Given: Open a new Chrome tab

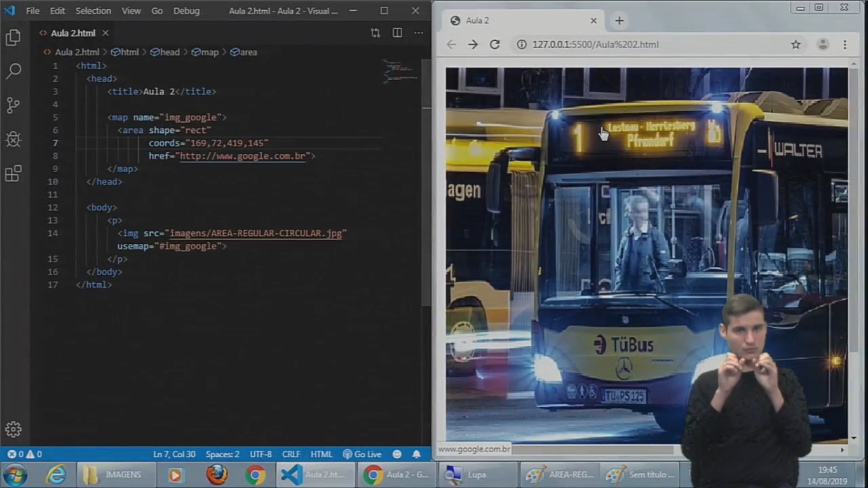Looking at the screenshot, I should point(619,20).
